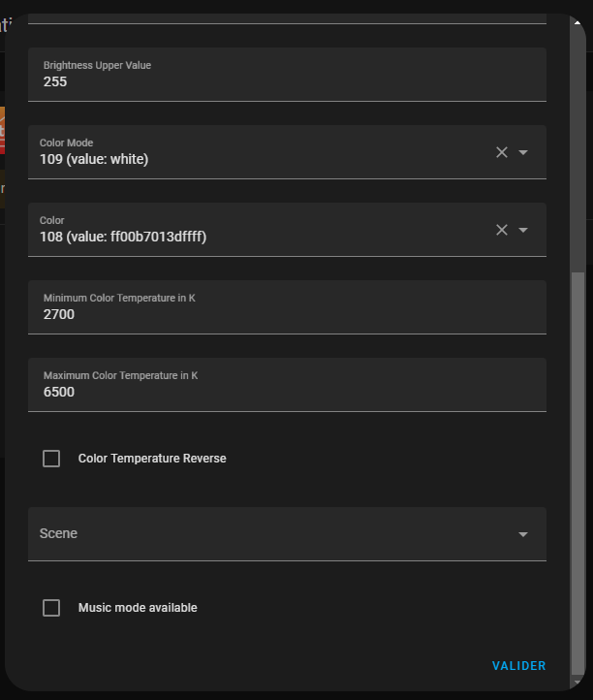
Task: Open the Scene dropdown arrow
Action: coord(523,534)
